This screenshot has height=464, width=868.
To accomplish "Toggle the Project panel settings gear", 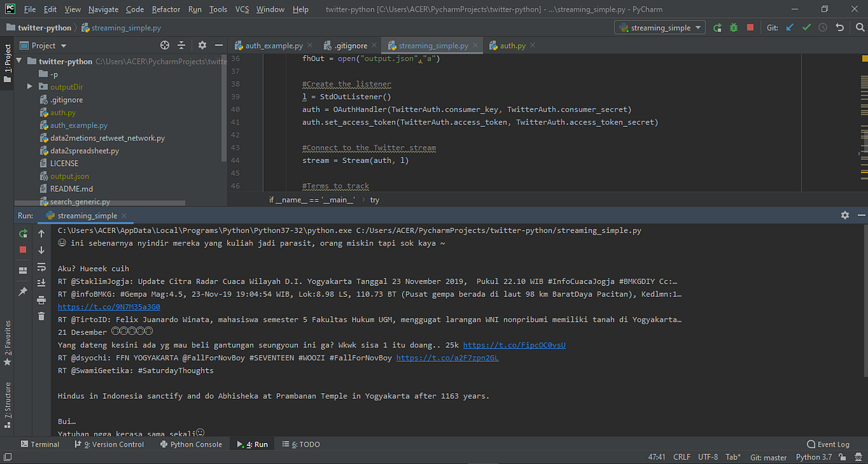I will (202, 45).
